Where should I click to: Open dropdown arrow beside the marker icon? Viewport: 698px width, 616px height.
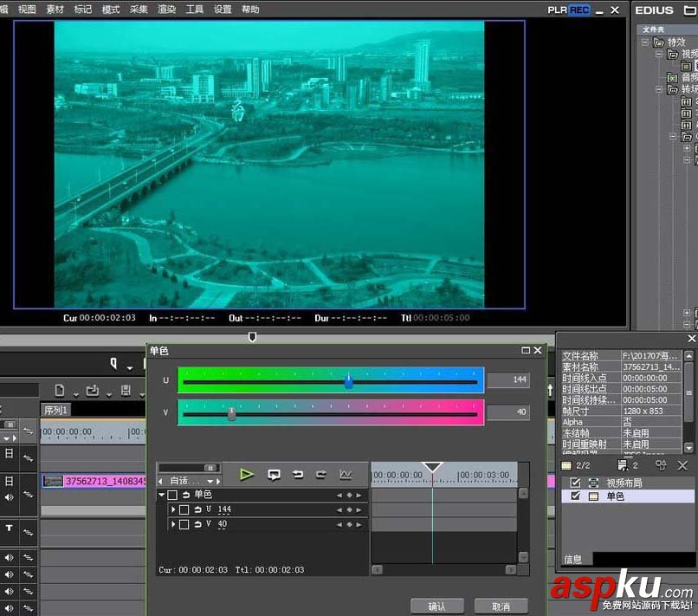(130, 368)
